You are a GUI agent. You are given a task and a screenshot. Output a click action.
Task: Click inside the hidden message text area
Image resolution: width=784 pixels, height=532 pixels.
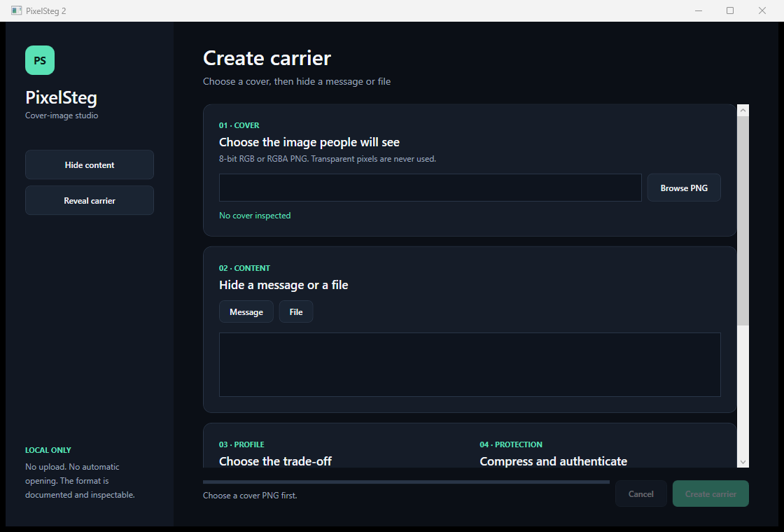pyautogui.click(x=470, y=365)
